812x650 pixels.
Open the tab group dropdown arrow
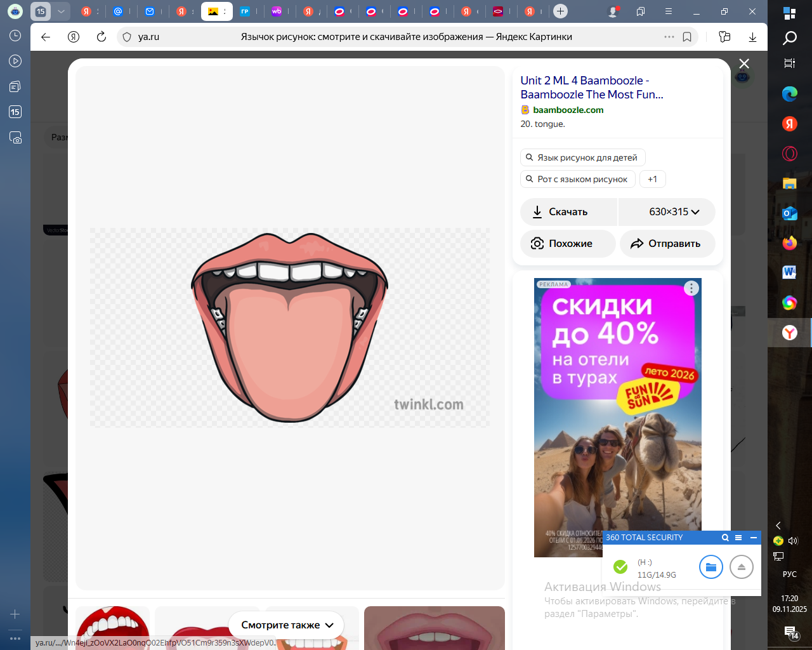pyautogui.click(x=61, y=11)
